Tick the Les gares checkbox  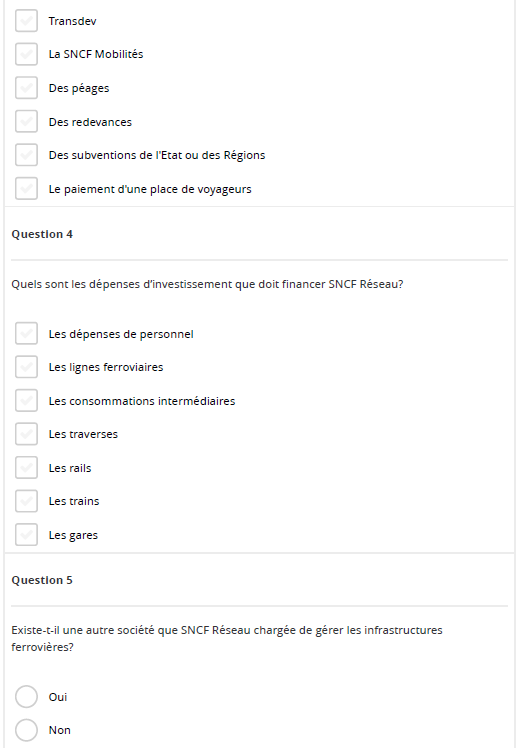pos(26,535)
